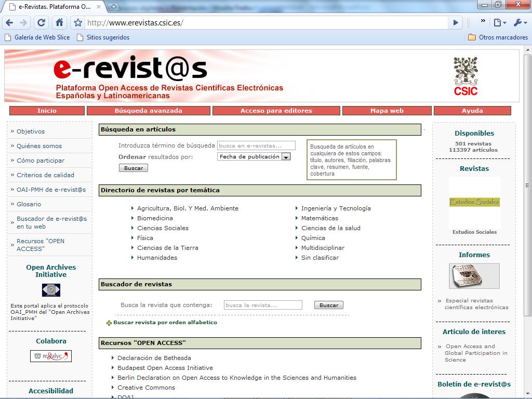
Task: Open 'Open Access and Global Participation' article
Action: coord(476,353)
